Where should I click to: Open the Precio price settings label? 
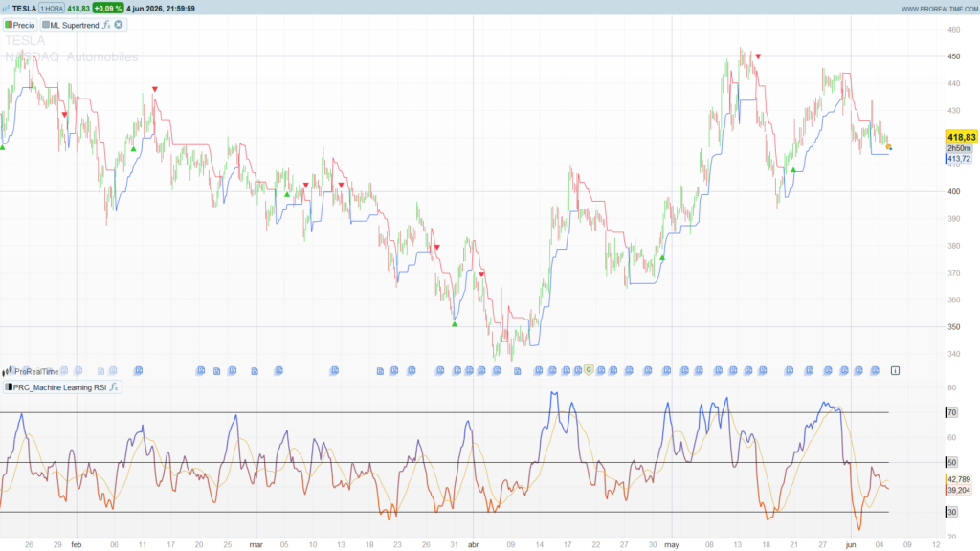click(x=24, y=25)
